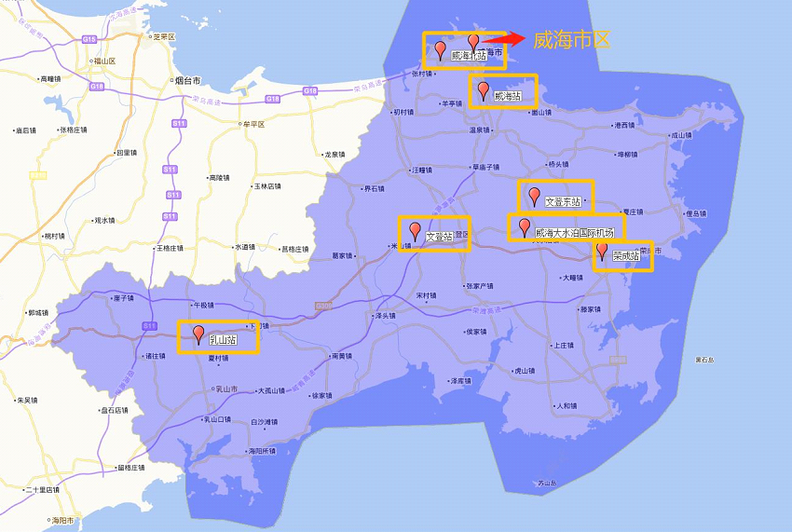Viewport: 792px width, 532px height.
Task: Click the red pin for 乳山站
Action: coord(198,334)
